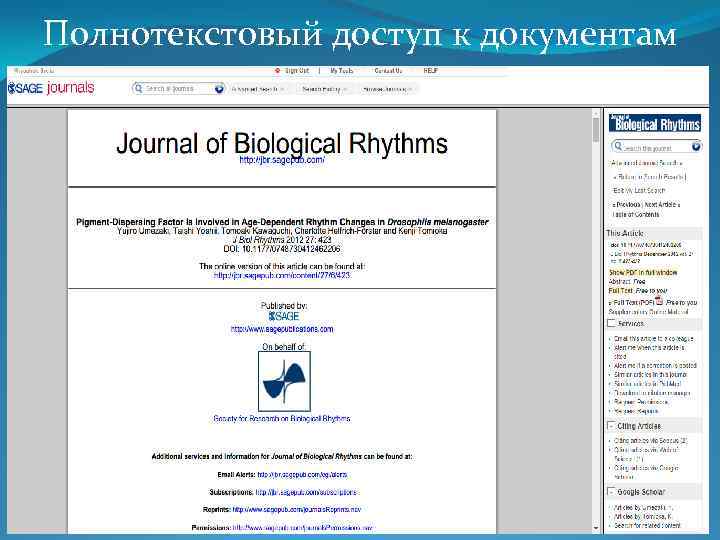Open Society for Research on Biological Rhythms link
The height and width of the screenshot is (540, 720).
pos(282,419)
